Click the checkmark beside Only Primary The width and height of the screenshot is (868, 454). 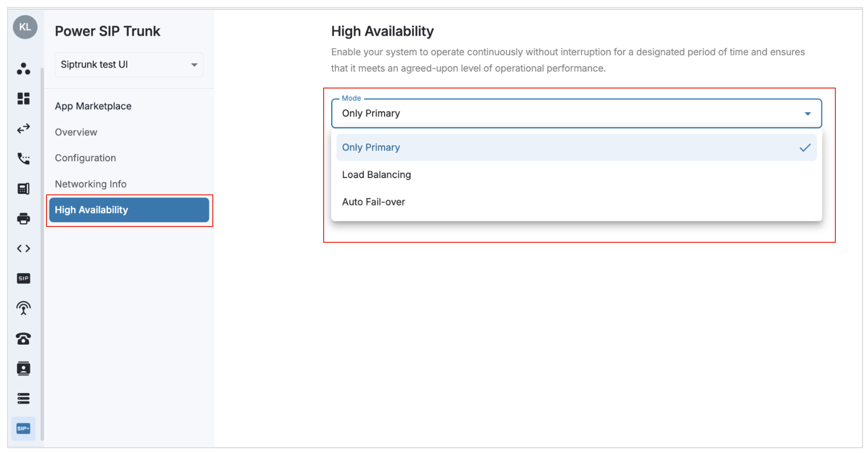pos(805,147)
